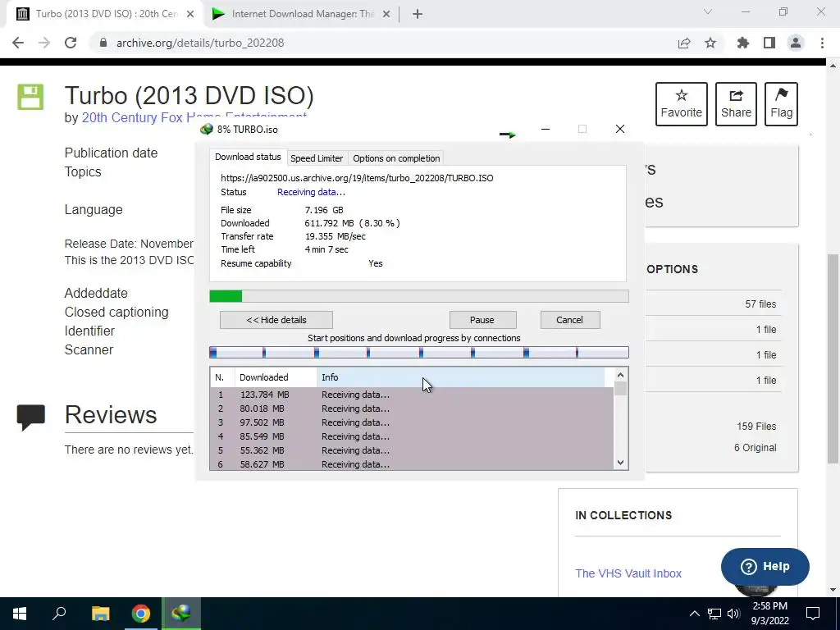
Task: Cancel the TURBO.iso download
Action: coord(570,320)
